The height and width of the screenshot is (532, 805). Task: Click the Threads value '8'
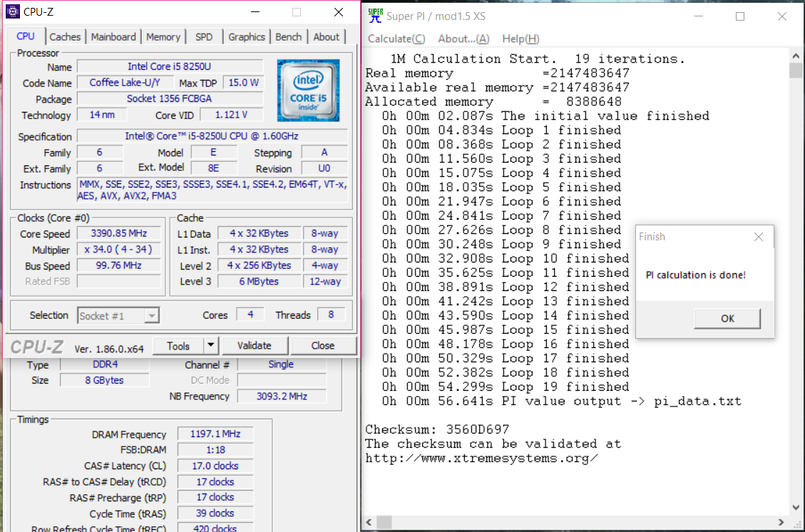pos(331,314)
